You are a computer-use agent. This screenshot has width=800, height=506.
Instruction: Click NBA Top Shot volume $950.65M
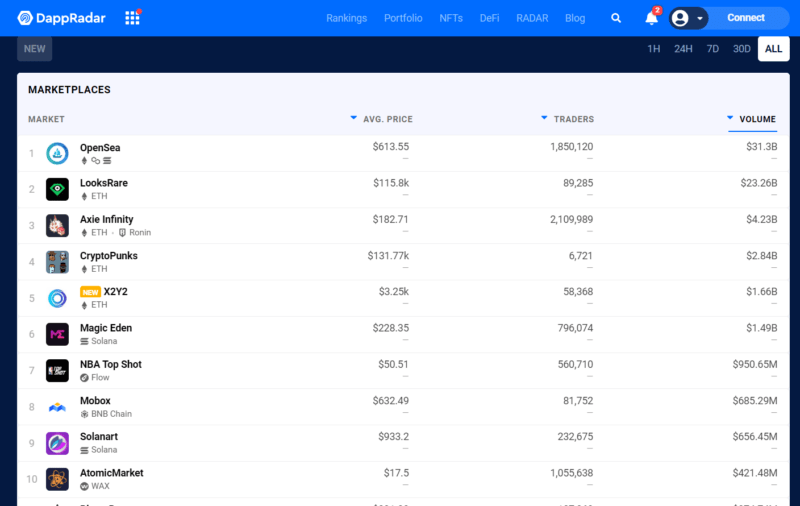click(x=755, y=364)
